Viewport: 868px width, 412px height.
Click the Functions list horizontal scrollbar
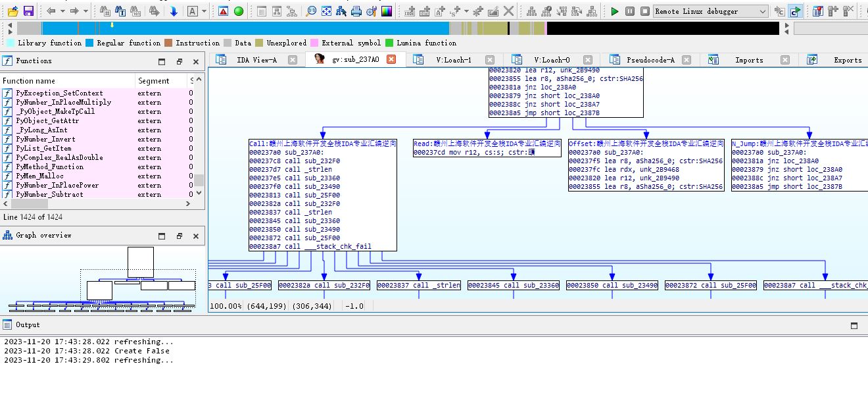click(97, 204)
